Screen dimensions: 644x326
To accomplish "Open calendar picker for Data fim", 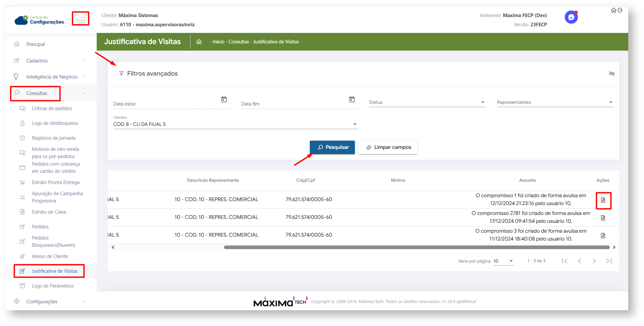I will click(x=352, y=99).
